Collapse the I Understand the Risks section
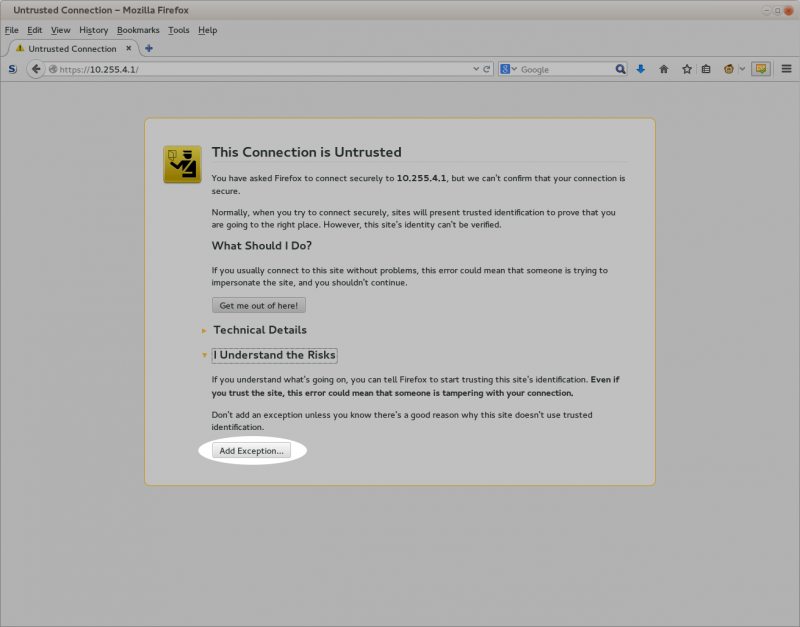The image size is (800, 627). coord(274,355)
